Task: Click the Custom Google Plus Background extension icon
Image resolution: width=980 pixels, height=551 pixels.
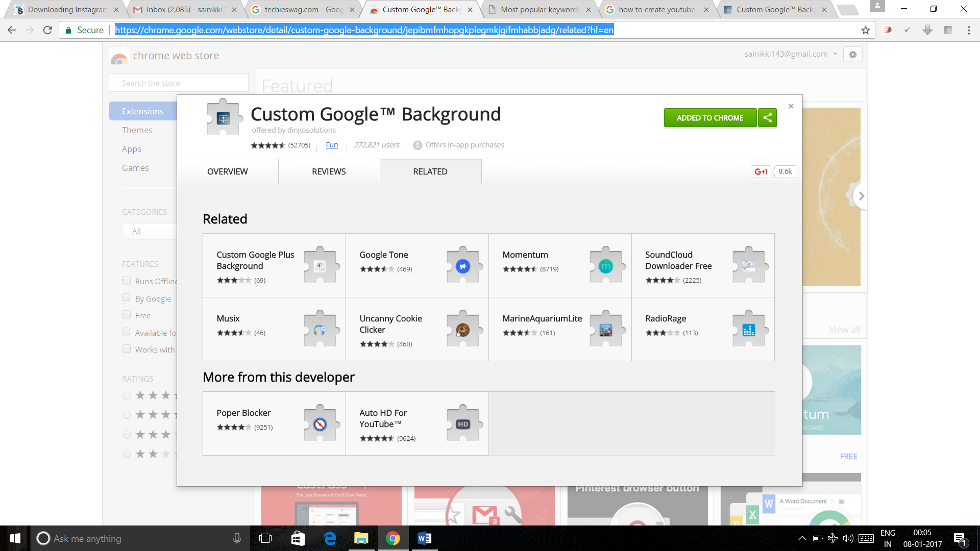Action: click(x=320, y=265)
